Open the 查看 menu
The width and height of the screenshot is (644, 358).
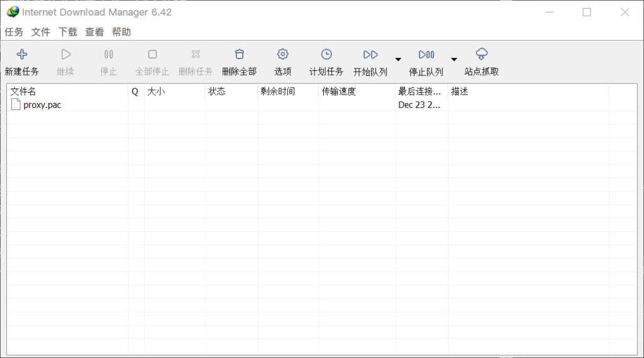coord(94,32)
